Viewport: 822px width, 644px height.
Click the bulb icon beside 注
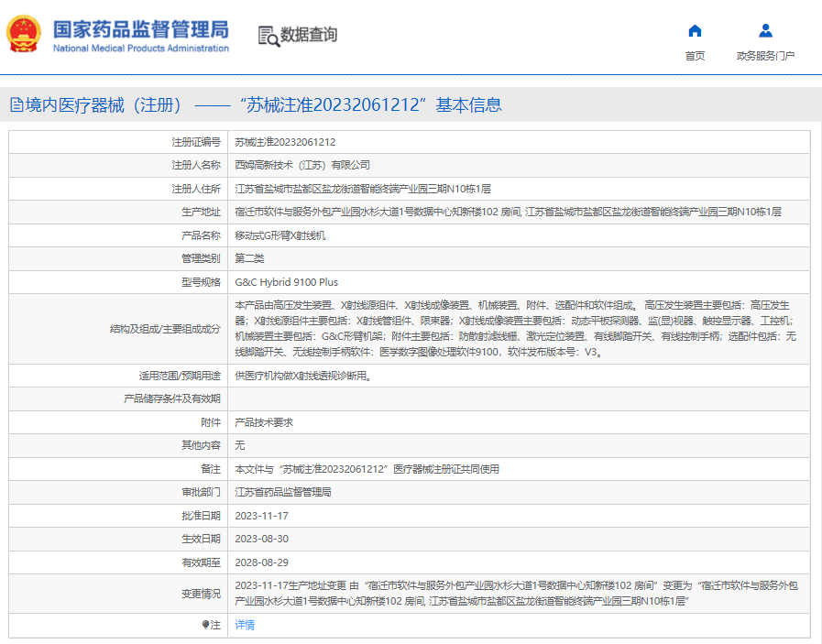[205, 625]
